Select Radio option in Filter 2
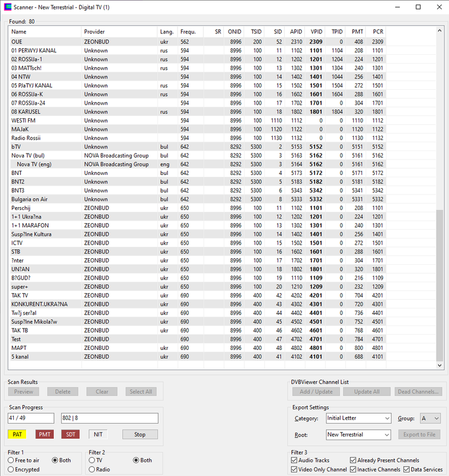Viewport: 449px width, 476px height. pos(99,469)
